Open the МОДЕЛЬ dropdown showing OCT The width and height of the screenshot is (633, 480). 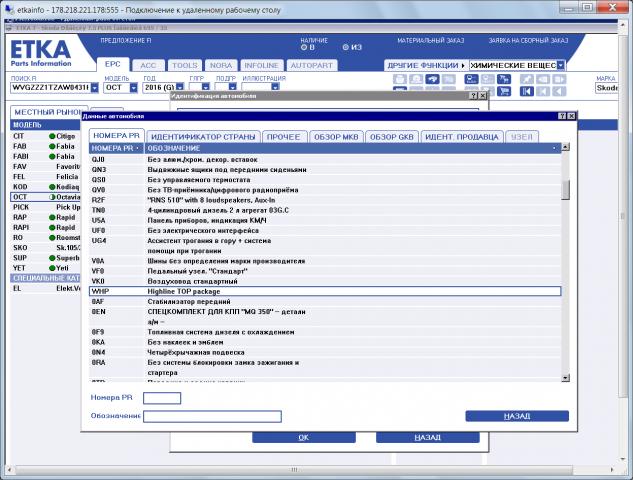tap(133, 88)
